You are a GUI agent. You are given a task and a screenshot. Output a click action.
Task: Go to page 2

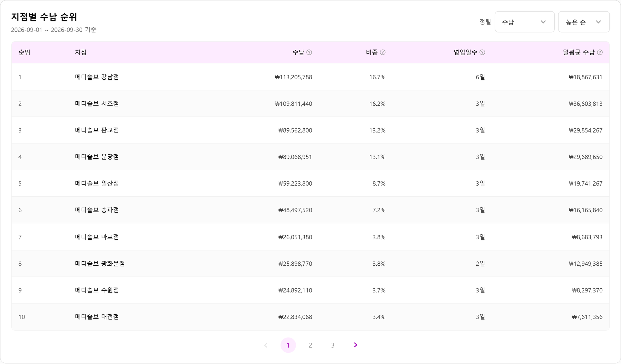coord(310,345)
